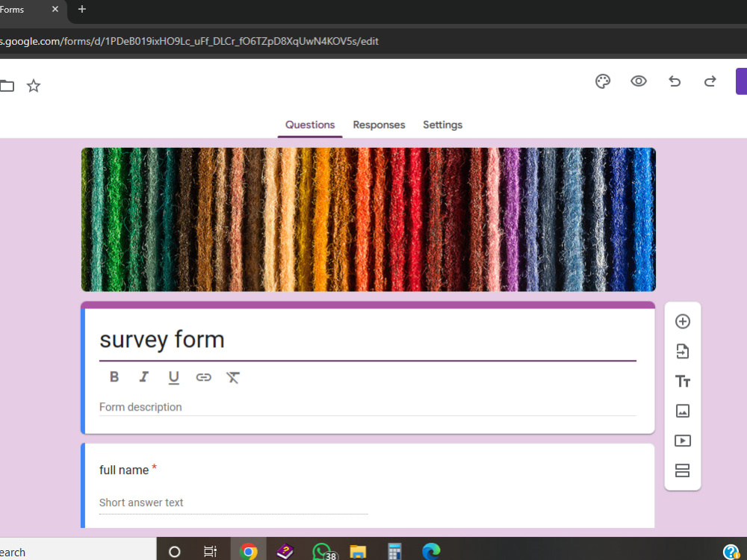Click the purple send button

741,81
